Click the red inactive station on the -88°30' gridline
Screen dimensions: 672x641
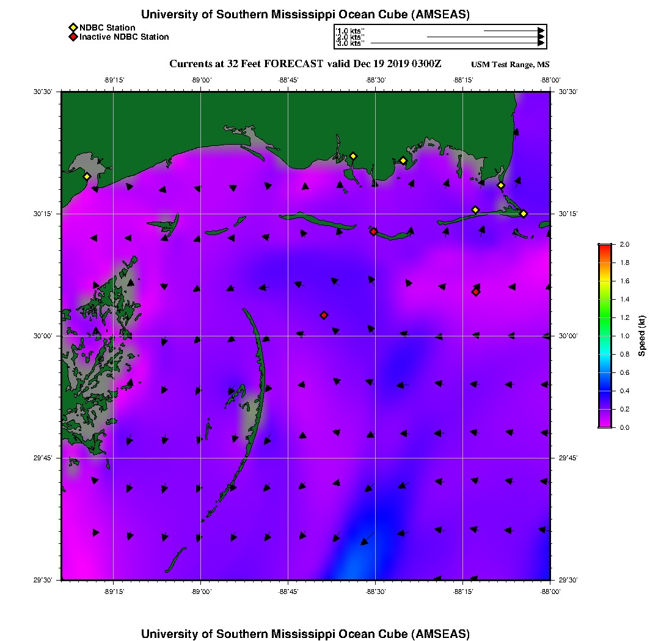(x=373, y=231)
